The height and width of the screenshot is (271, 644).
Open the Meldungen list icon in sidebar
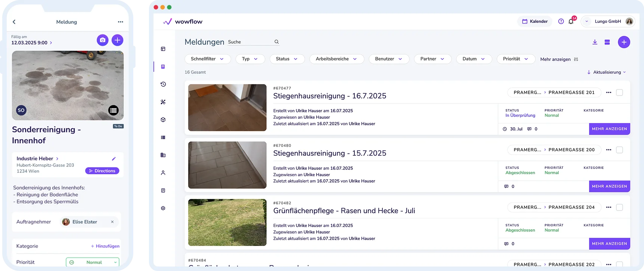(x=163, y=66)
